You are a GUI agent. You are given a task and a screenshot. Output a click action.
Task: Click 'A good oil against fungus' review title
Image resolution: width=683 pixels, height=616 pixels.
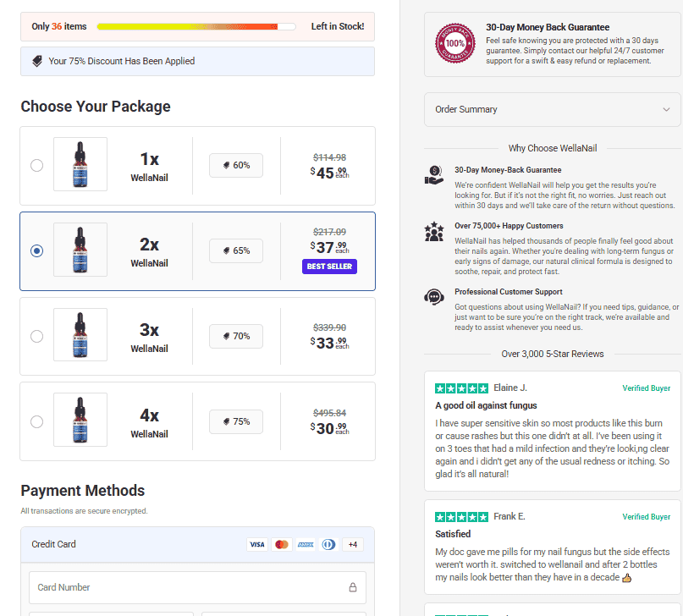pos(486,405)
